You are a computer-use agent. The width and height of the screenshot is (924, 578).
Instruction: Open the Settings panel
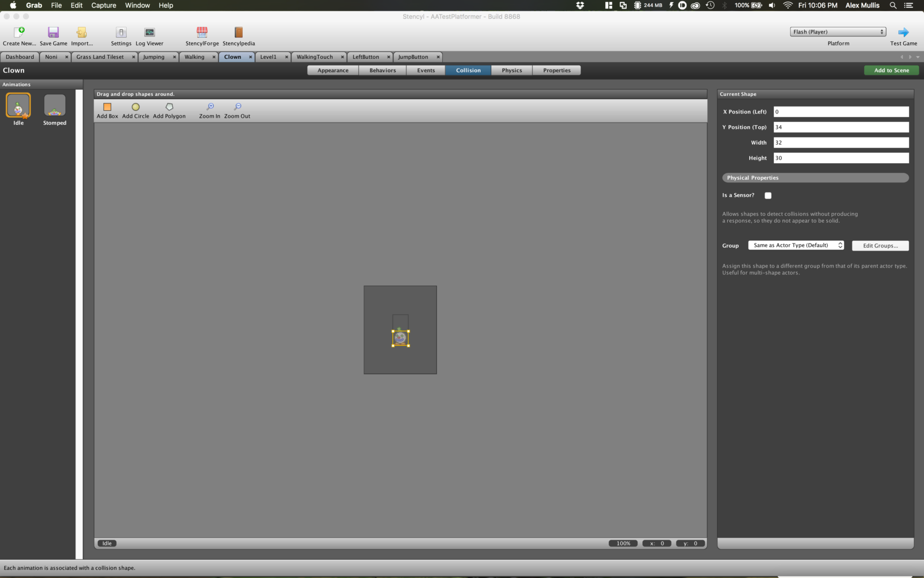[121, 35]
